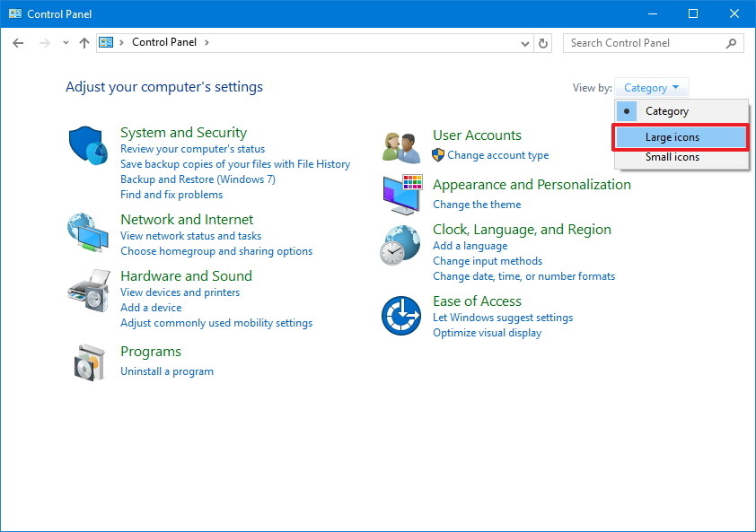
Task: Open the Change account type link
Action: pos(497,154)
